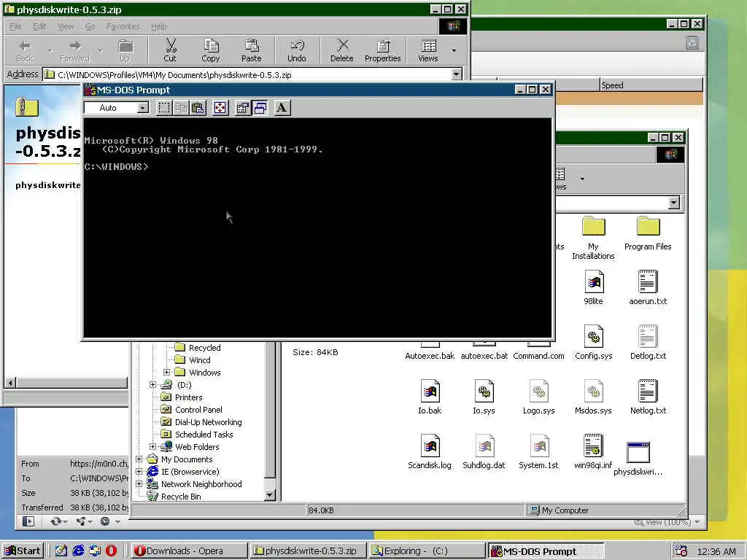Screen dimensions: 747x560
Task: Select the Detlog.txt file
Action: [648, 342]
